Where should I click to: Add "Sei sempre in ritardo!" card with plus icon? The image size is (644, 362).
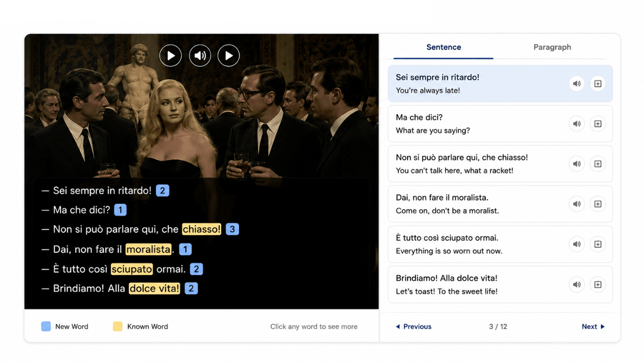point(598,83)
